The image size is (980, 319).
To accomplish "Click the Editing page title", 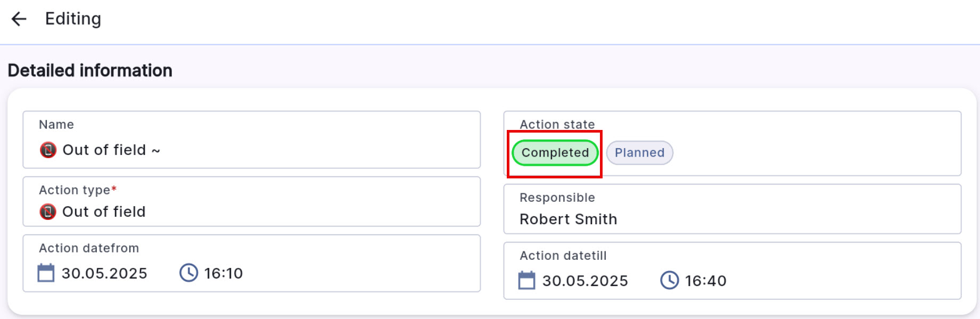I will 73,19.
